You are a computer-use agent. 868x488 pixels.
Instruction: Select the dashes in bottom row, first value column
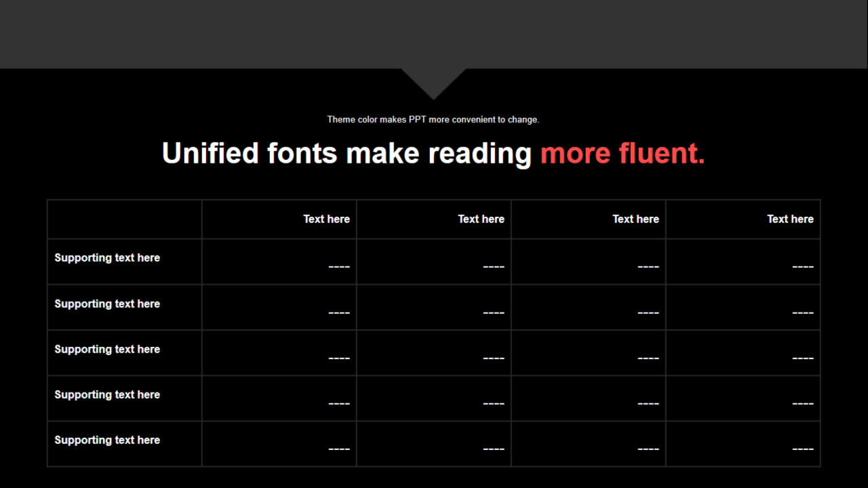(339, 449)
